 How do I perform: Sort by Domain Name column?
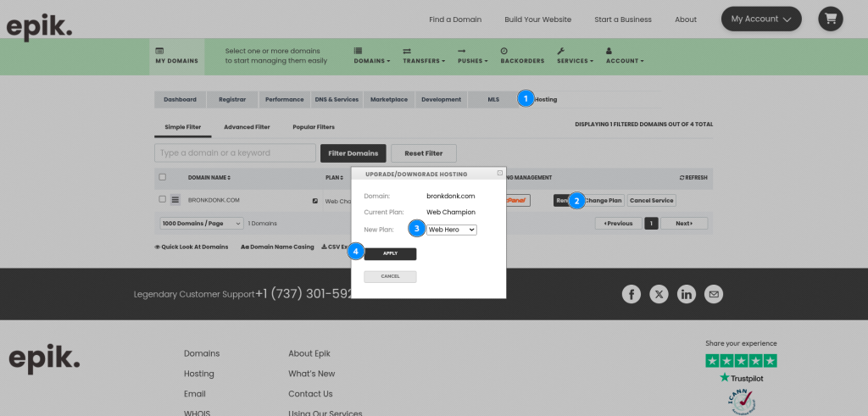tap(209, 178)
